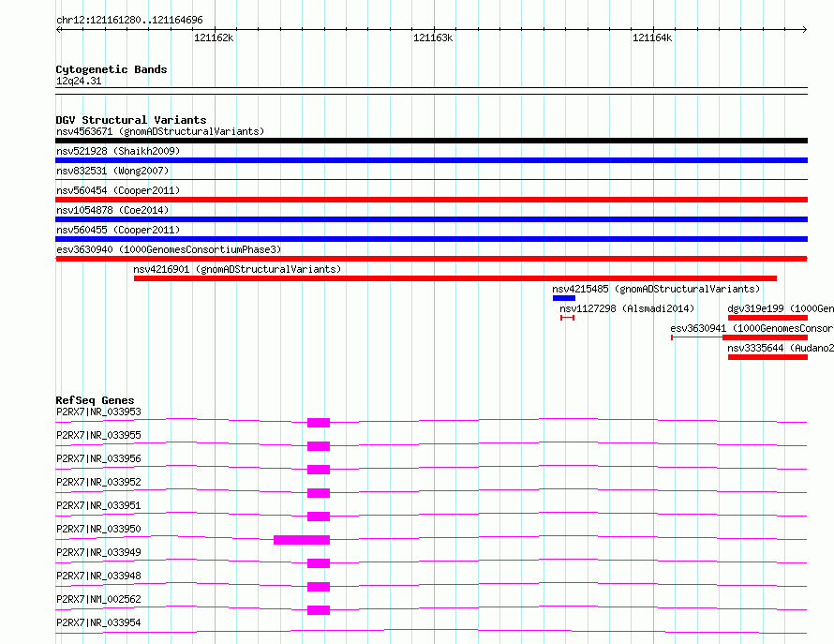
Task: Click the P2RX7|NR_033948 transcript label
Action: (98, 576)
